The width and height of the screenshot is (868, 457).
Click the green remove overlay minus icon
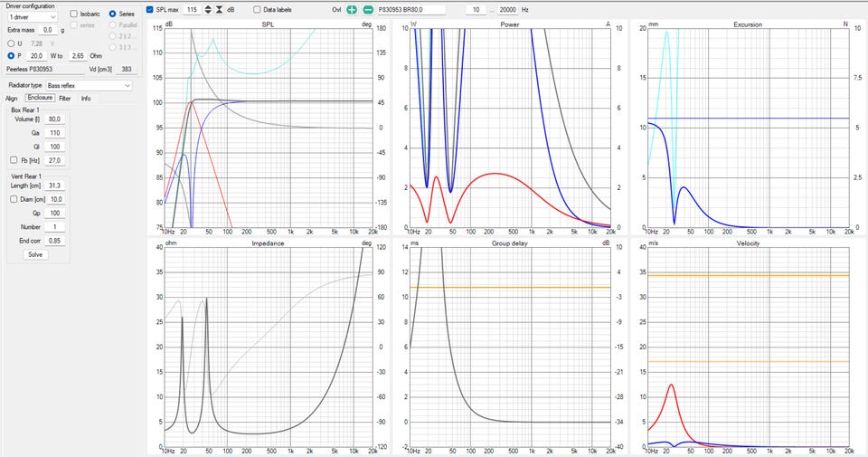coord(368,9)
